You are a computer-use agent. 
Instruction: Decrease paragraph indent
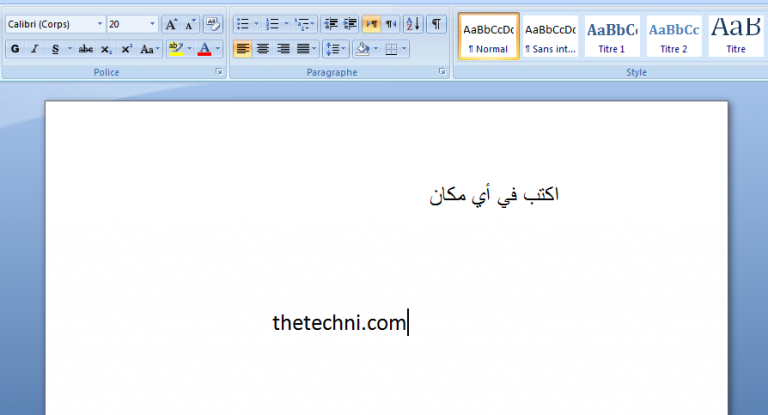(329, 24)
